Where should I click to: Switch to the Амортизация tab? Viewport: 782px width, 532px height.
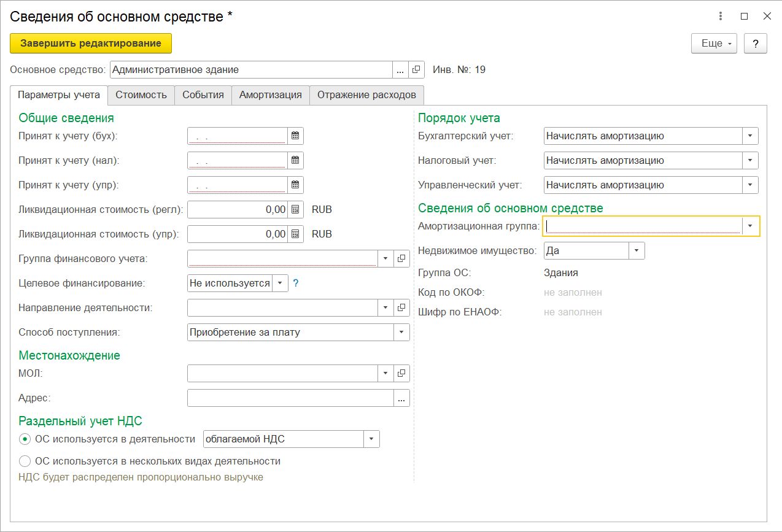point(270,95)
